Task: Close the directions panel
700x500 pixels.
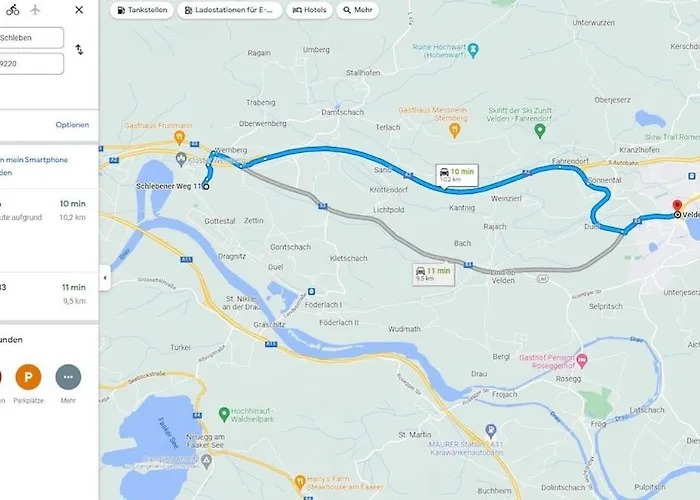Action: pos(79,10)
